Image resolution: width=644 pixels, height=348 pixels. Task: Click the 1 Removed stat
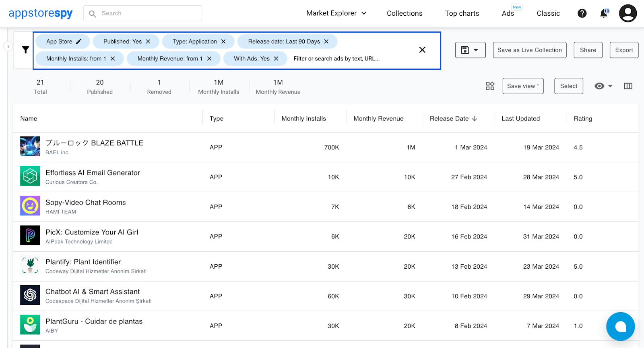(x=159, y=87)
